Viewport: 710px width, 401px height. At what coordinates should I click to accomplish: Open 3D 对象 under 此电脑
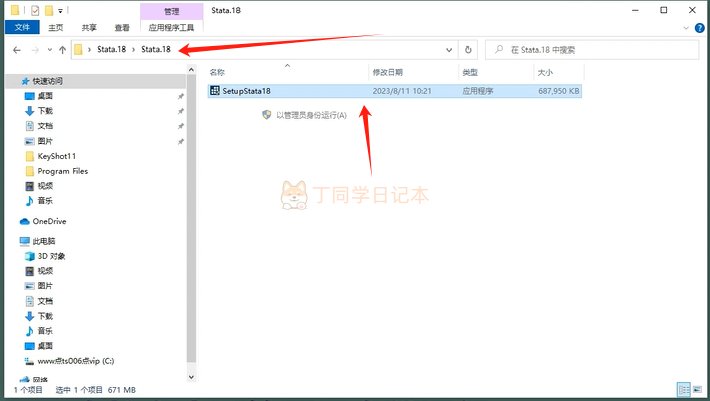click(51, 256)
